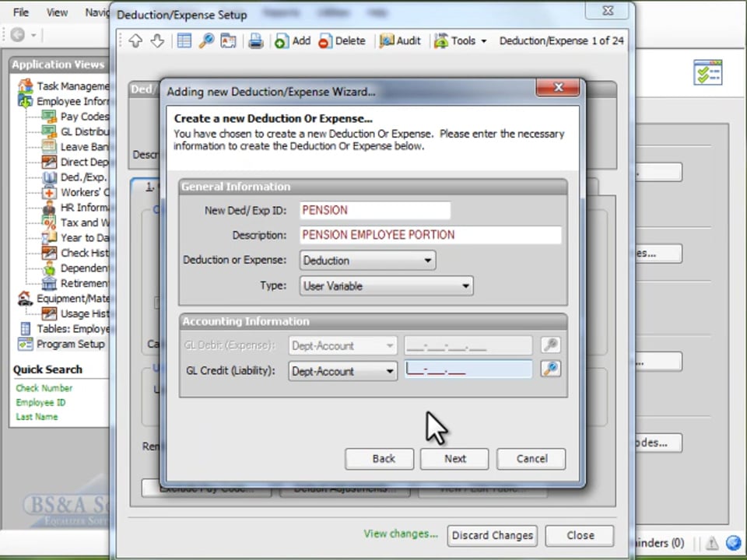Viewport: 747px width, 560px height.
Task: Open the list view grid icon
Action: tap(184, 41)
